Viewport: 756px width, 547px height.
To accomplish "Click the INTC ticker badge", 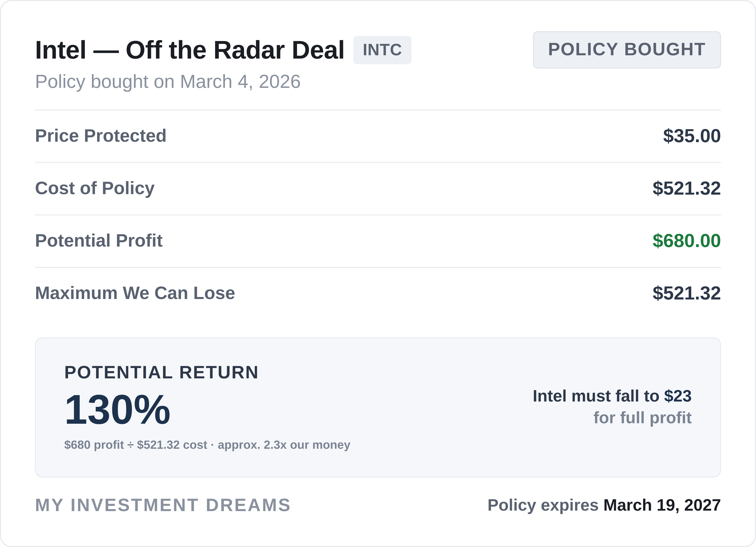I will tap(382, 50).
